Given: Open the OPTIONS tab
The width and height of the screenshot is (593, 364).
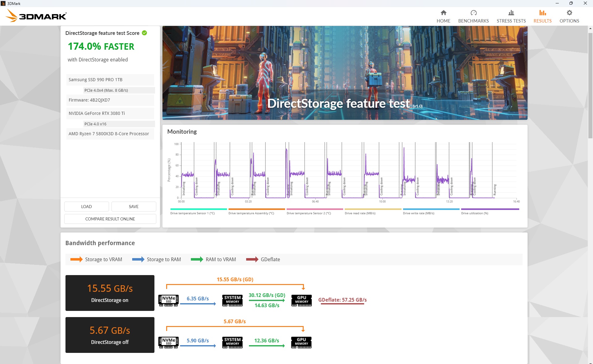Looking at the screenshot, I should tap(569, 16).
